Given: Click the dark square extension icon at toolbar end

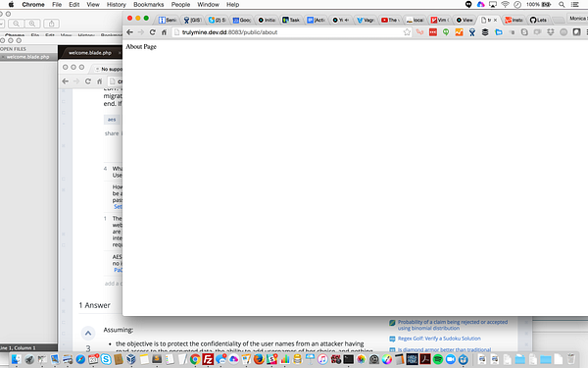Looking at the screenshot, I should [x=576, y=32].
